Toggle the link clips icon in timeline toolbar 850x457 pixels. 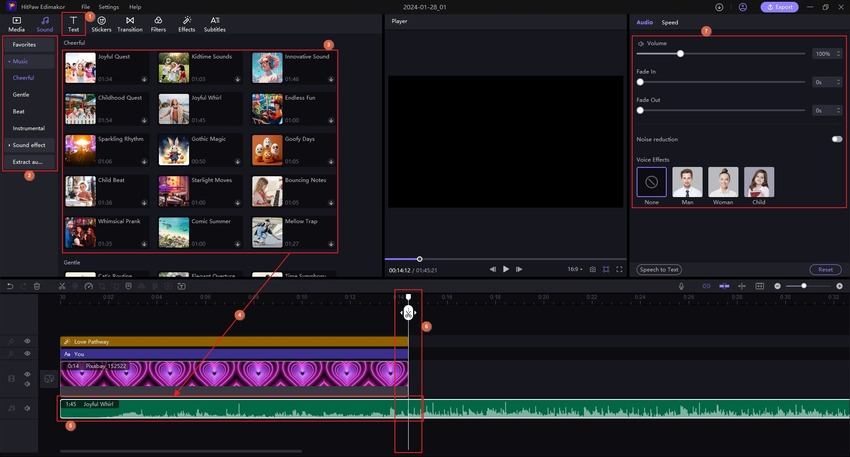coord(706,286)
